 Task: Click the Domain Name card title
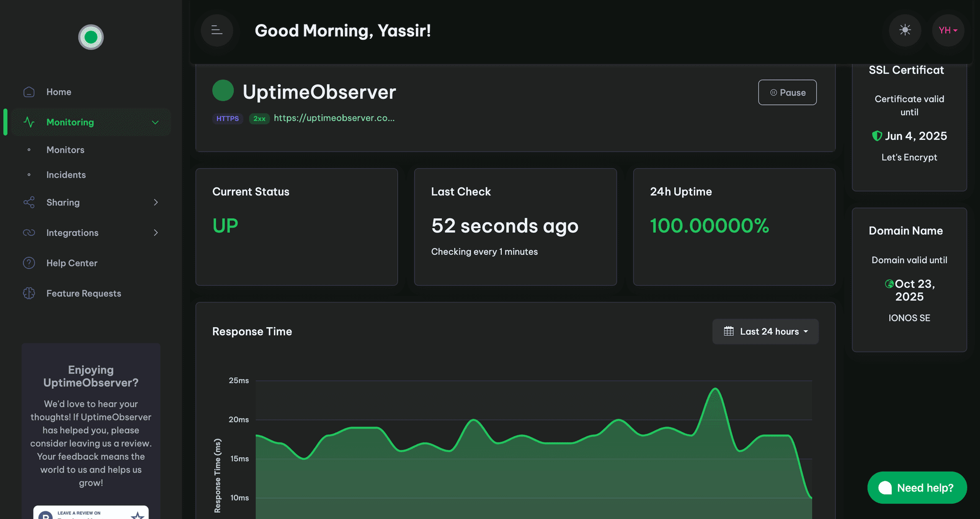coord(905,231)
